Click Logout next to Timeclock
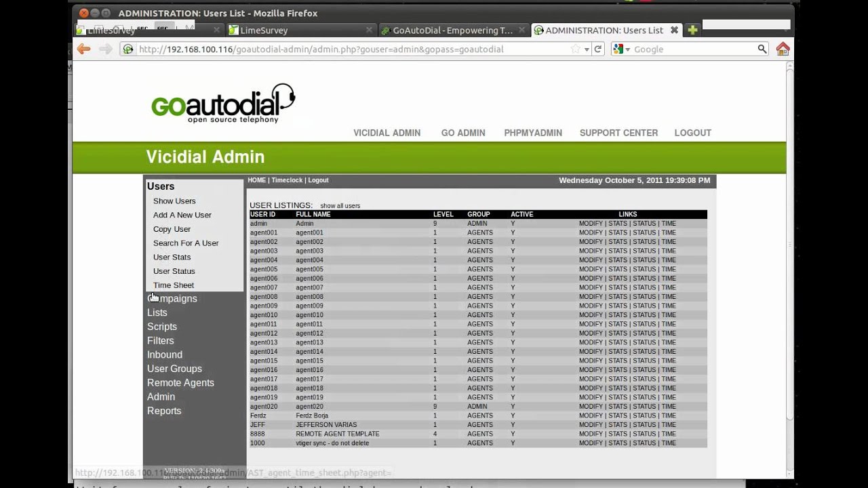 coord(318,180)
